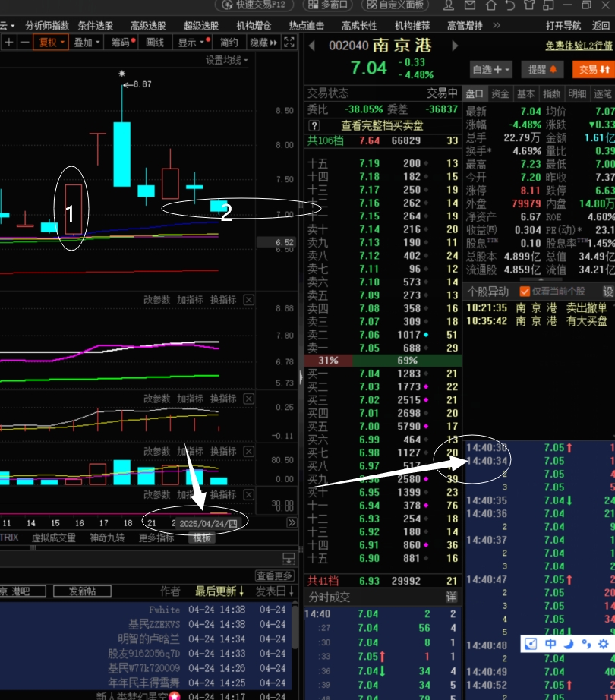The image size is (615, 700).
Task: Click the 快速交易F12 button
Action: (x=254, y=5)
